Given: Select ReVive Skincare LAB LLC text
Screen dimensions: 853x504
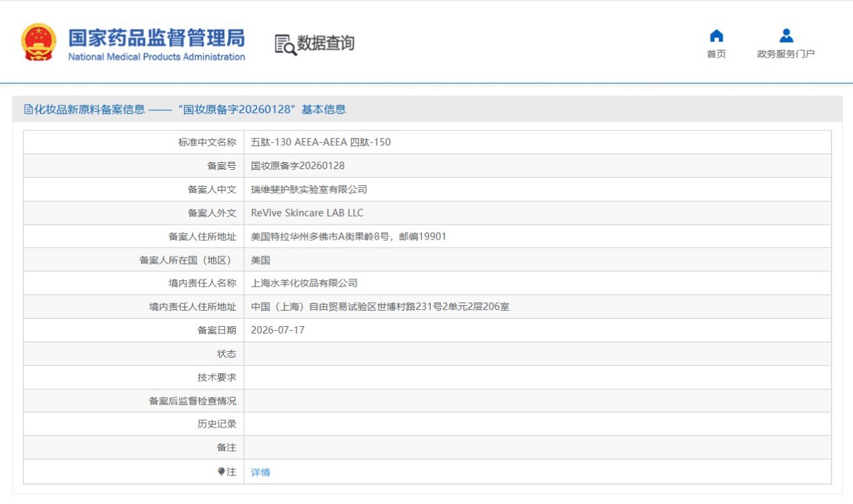Looking at the screenshot, I should 307,212.
